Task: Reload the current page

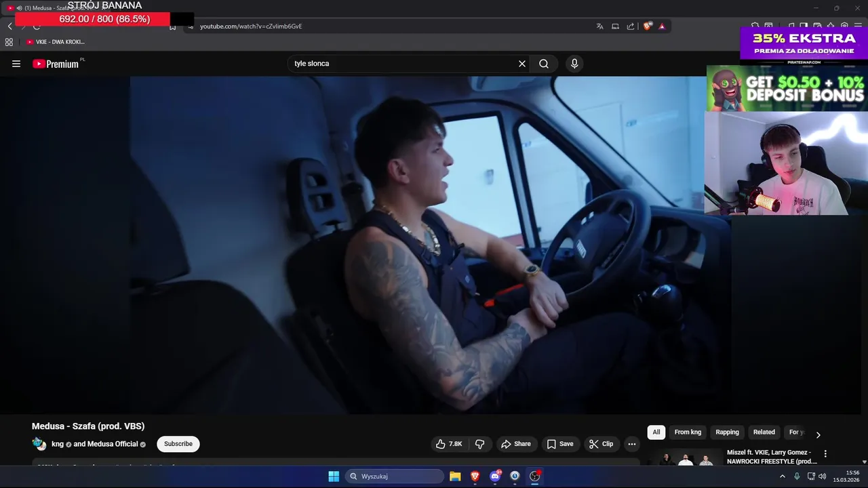Action: coord(37,28)
